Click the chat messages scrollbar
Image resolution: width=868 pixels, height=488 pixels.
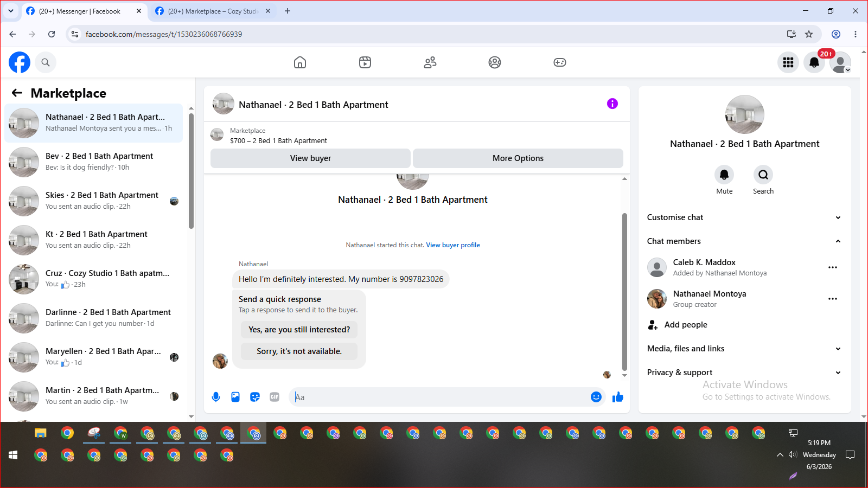point(624,292)
